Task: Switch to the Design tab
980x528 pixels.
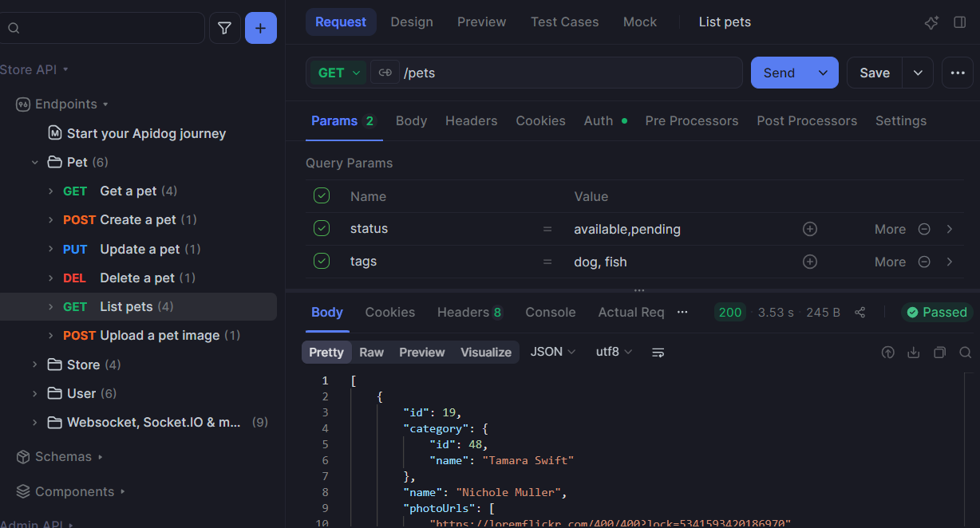Action: (411, 22)
